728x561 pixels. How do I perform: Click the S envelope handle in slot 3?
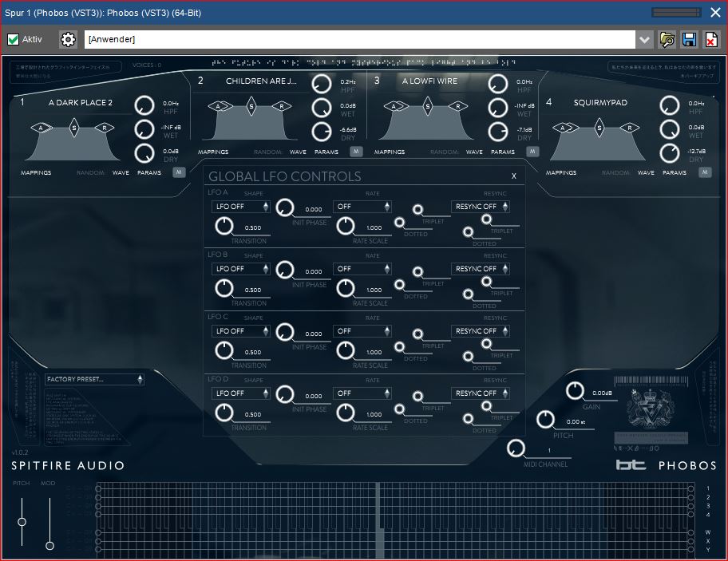coord(428,106)
